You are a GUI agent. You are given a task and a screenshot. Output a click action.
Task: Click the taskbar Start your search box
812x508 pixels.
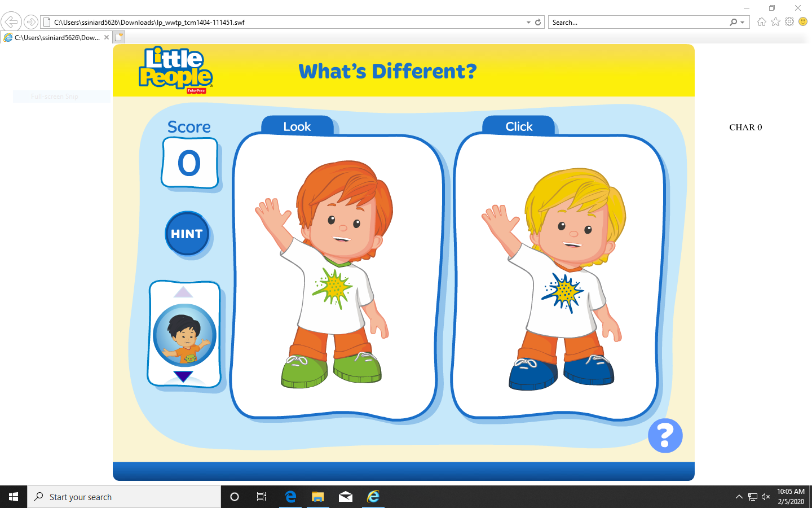124,497
